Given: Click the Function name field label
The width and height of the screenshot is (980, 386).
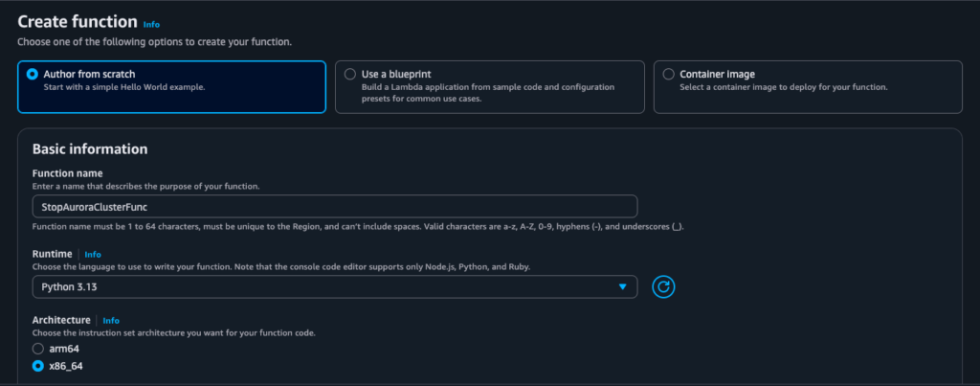Looking at the screenshot, I should 68,173.
